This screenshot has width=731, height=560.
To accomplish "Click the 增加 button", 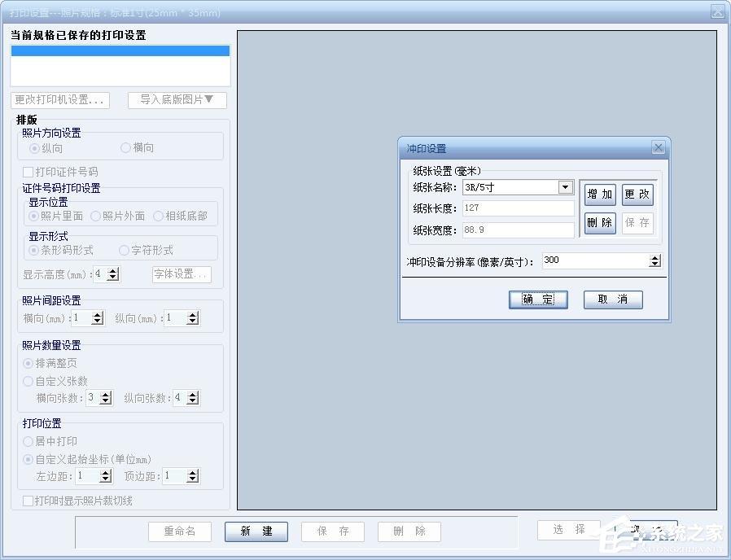I will pyautogui.click(x=600, y=195).
